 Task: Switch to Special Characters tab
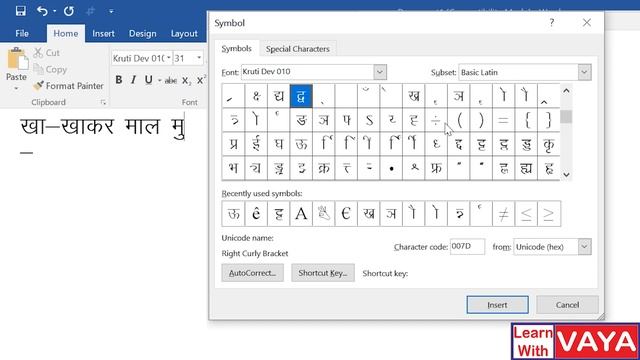click(x=298, y=49)
